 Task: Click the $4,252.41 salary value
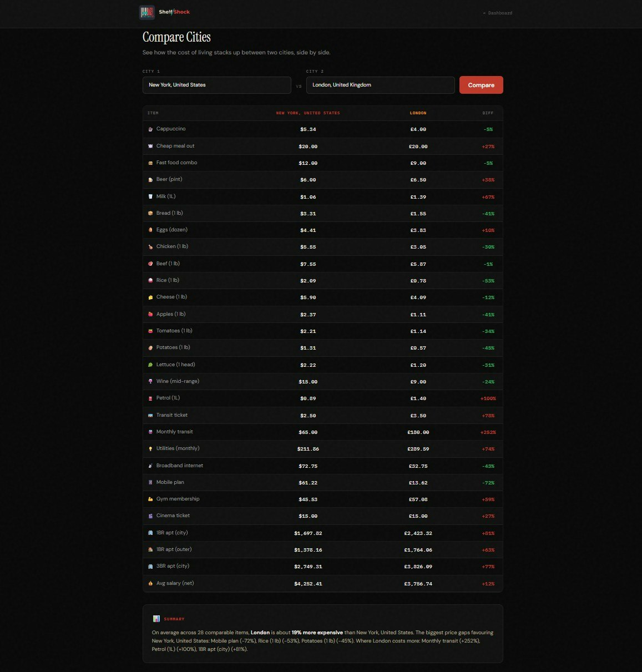click(x=308, y=584)
